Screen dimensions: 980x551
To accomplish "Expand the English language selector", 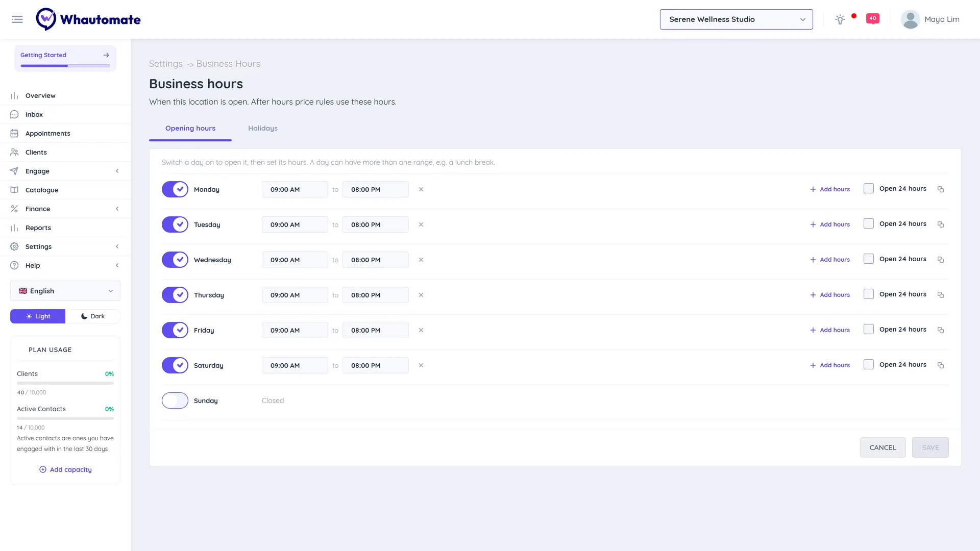I will (x=65, y=291).
